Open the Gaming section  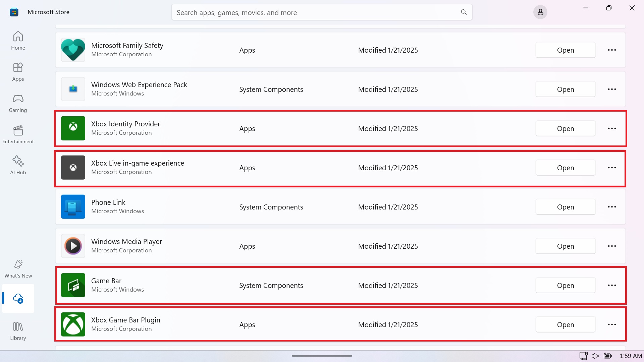tap(18, 103)
